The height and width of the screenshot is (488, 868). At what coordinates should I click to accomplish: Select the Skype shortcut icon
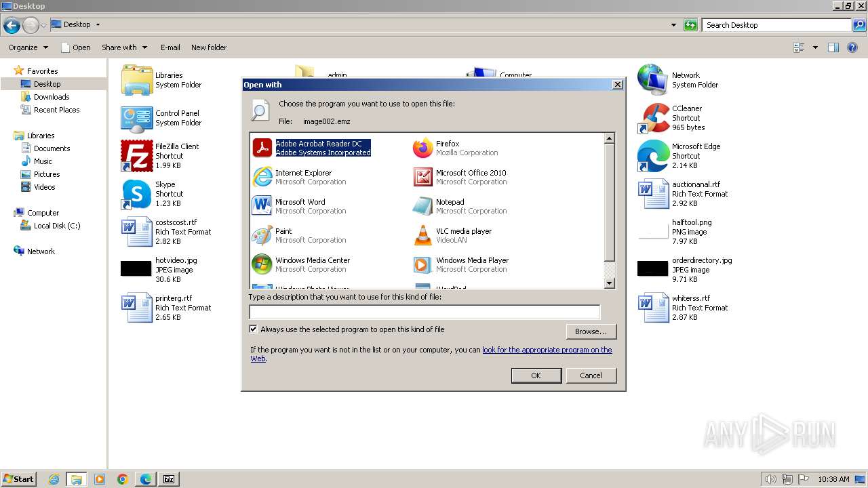pyautogui.click(x=136, y=194)
